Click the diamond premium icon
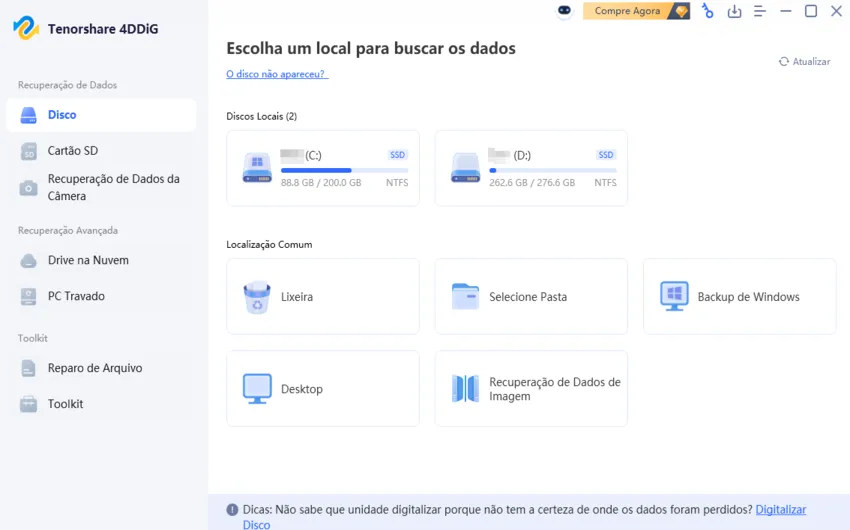The image size is (850, 530). pos(680,11)
